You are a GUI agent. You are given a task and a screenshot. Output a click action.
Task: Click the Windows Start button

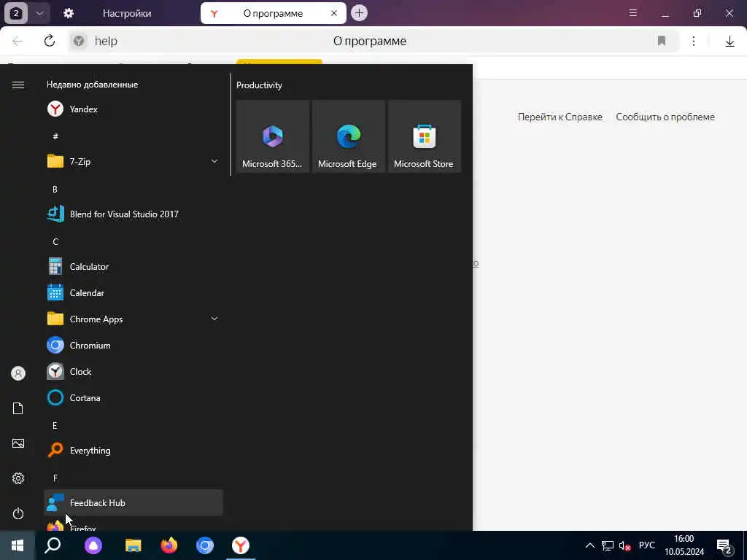[18, 545]
